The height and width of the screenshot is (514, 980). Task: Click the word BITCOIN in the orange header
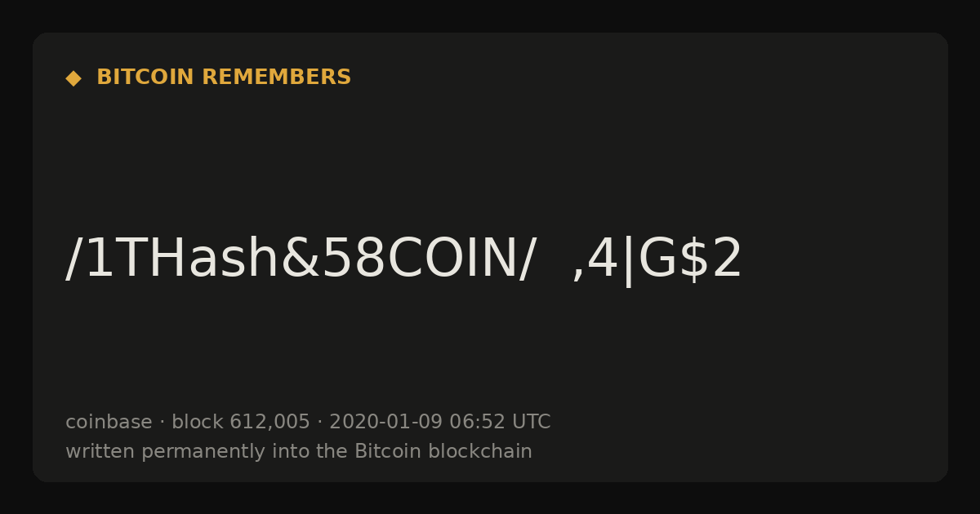145,78
